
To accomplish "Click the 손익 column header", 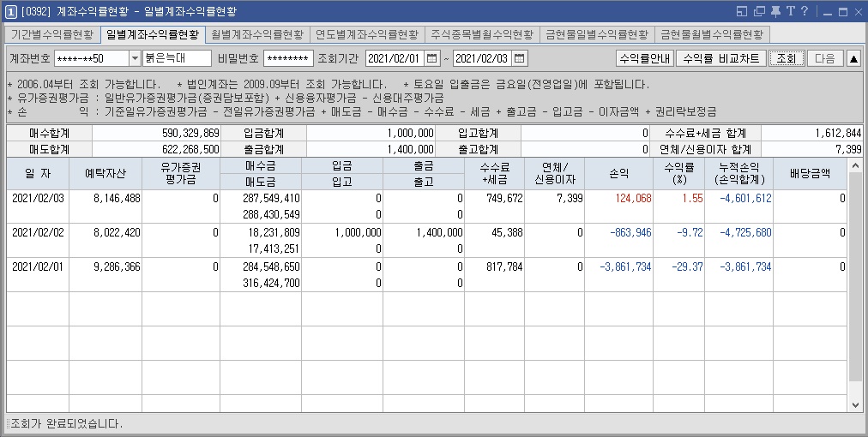I will [618, 173].
